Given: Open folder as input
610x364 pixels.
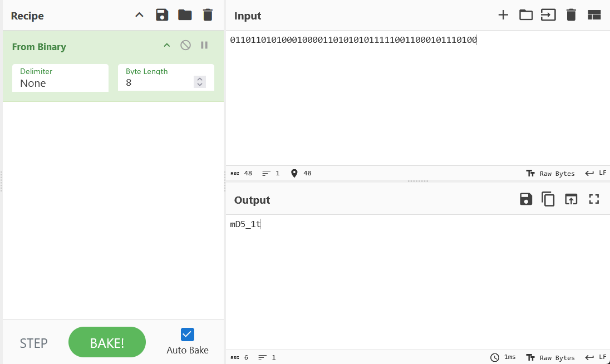Looking at the screenshot, I should (525, 15).
